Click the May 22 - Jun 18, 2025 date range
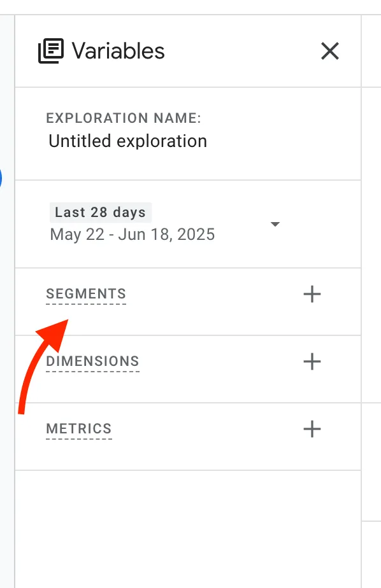Image resolution: width=381 pixels, height=588 pixels. [x=132, y=235]
